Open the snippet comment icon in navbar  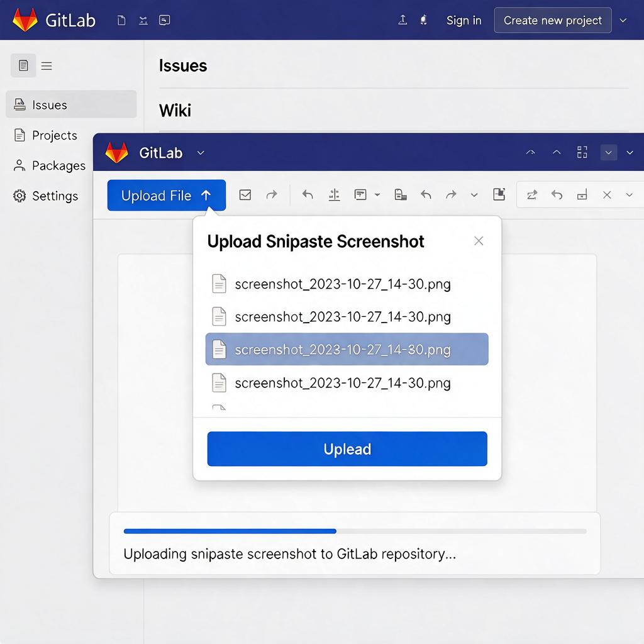click(x=164, y=20)
